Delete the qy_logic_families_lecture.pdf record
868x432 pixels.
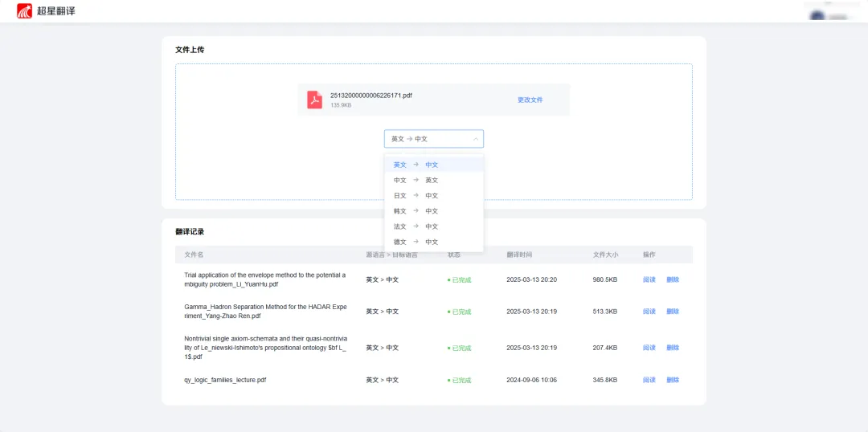pos(673,380)
